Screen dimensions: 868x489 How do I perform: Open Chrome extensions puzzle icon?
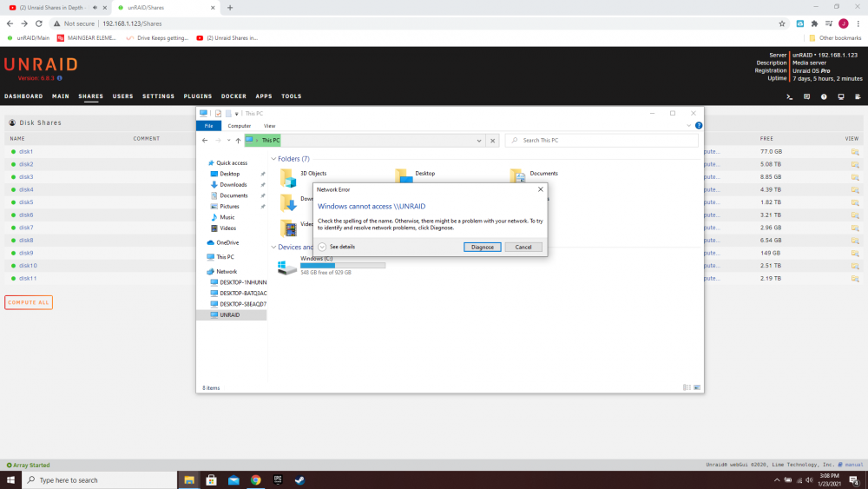pyautogui.click(x=814, y=23)
